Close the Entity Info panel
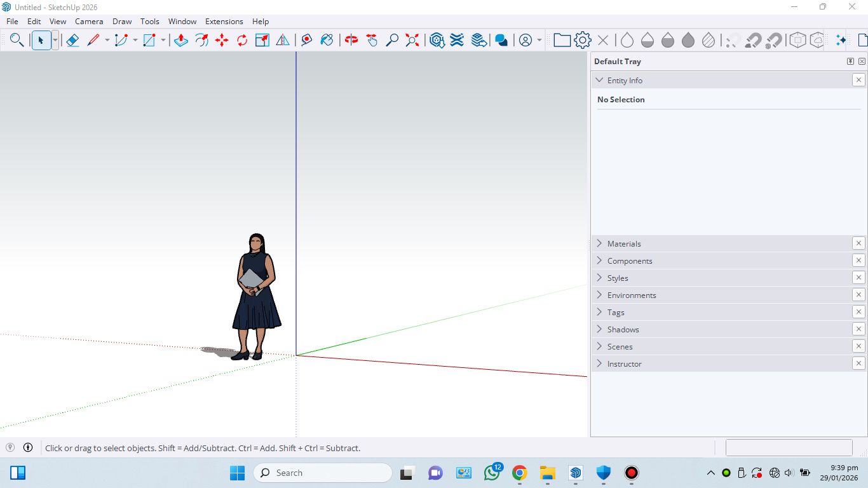868x488 pixels. pos(858,80)
